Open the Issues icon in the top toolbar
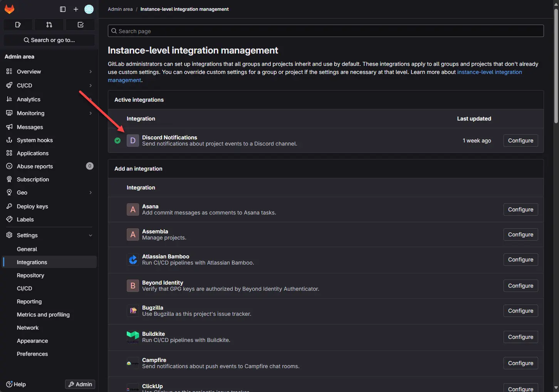The width and height of the screenshot is (559, 392). 18,25
